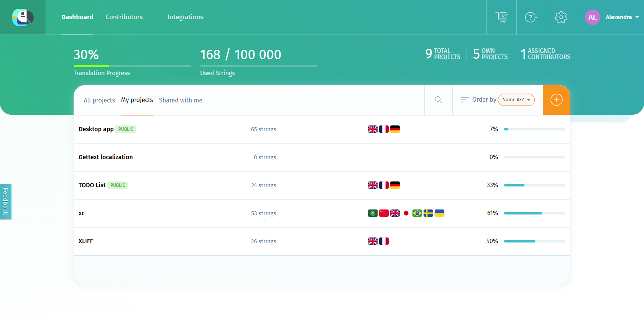
Task: Open the Feedback side tab
Action: pos(6,201)
